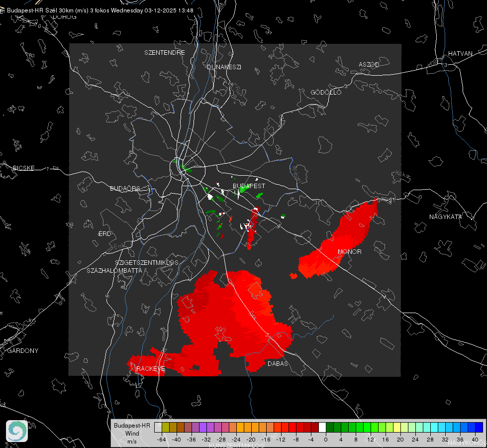Screen dimensions: 487x448
Task: Click the -20 legend scale value
Action: pyautogui.click(x=251, y=440)
